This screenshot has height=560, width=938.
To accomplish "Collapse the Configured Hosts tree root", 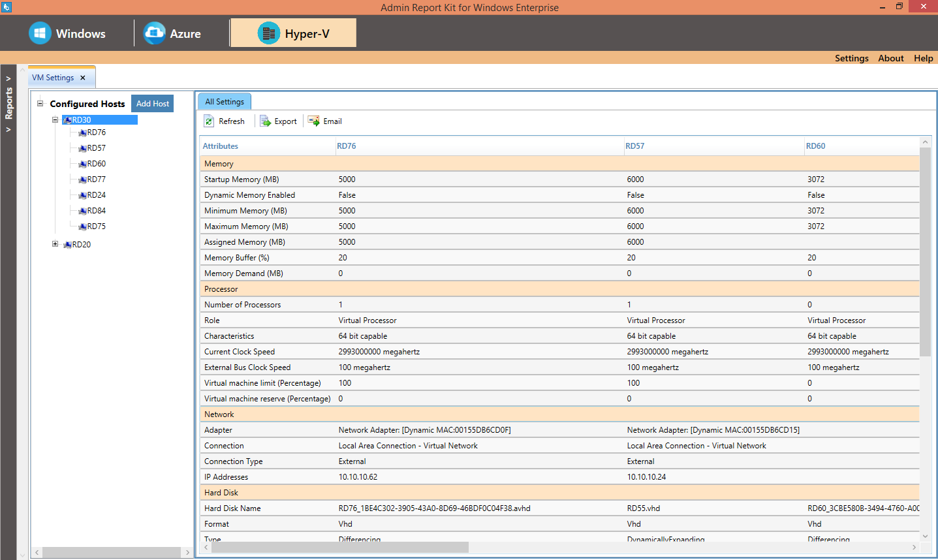I will coord(40,103).
